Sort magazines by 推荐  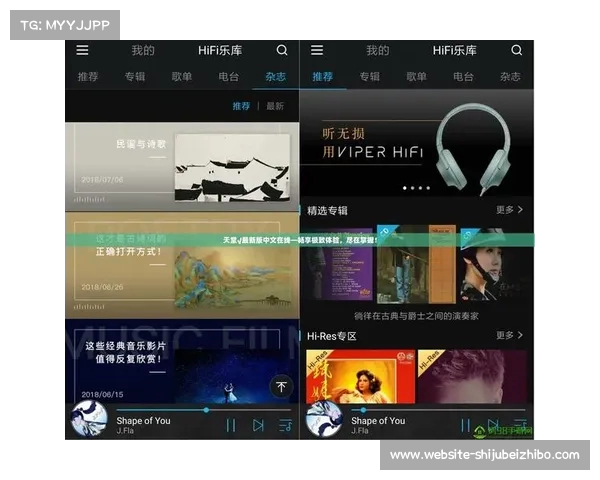point(241,106)
